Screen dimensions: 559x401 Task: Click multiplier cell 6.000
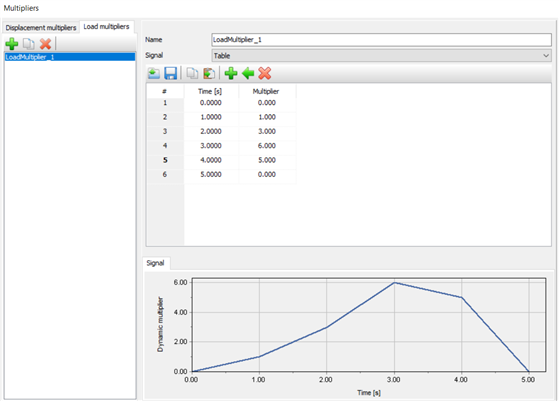[x=267, y=146]
